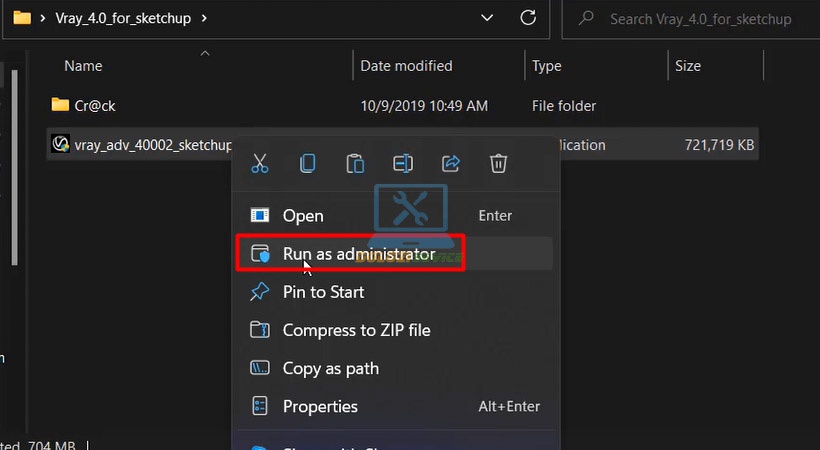Viewport: 820px width, 450px height.
Task: Select the Cr@ck folder
Action: pos(96,105)
